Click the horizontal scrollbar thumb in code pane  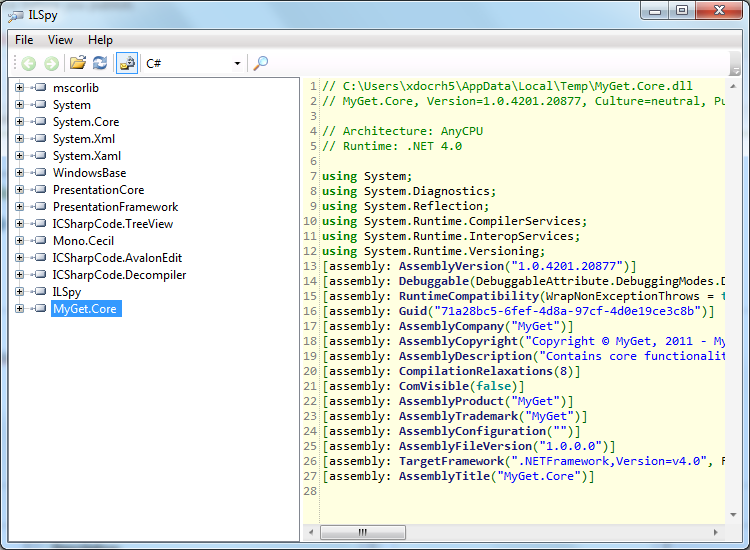tap(363, 532)
